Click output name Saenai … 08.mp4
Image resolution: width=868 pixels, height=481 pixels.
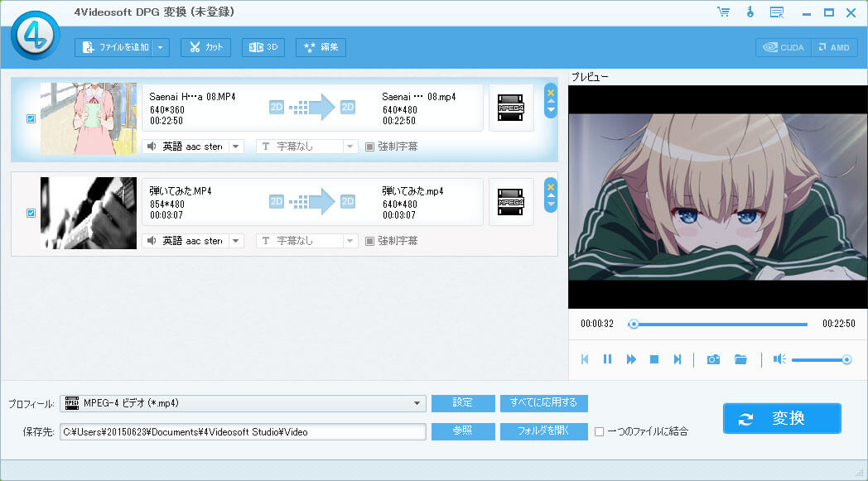[418, 97]
